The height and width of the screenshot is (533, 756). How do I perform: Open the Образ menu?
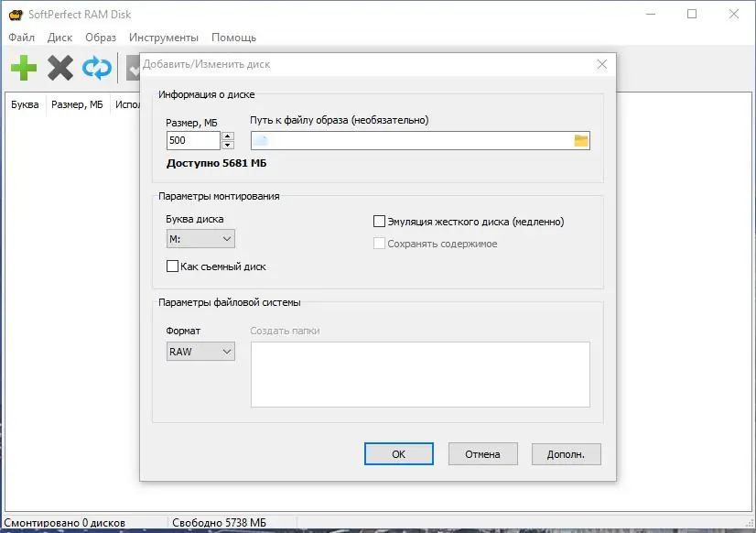pos(100,38)
